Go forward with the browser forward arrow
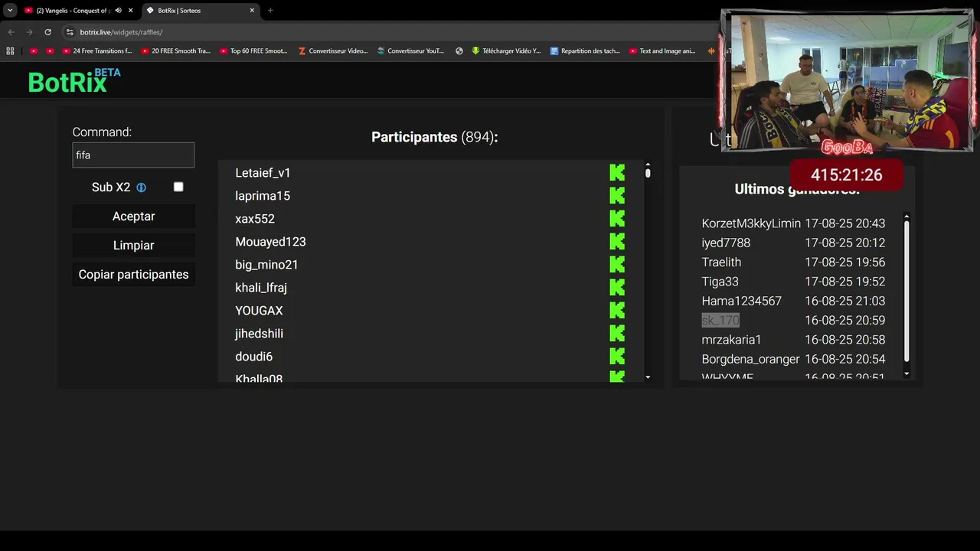This screenshot has width=980, height=551. coord(29,32)
